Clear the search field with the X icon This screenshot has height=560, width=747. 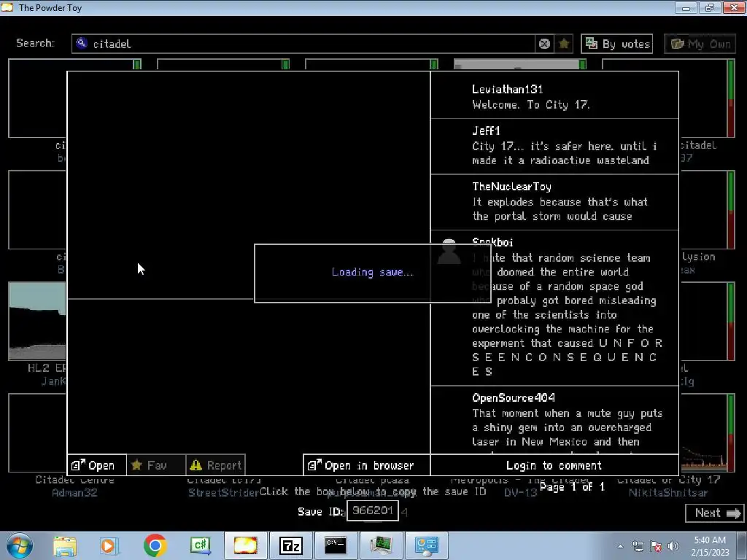[544, 44]
